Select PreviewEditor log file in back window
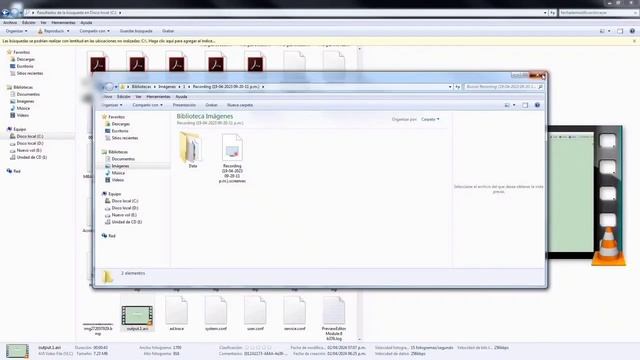Viewport: 640px width, 360px height. [334, 318]
